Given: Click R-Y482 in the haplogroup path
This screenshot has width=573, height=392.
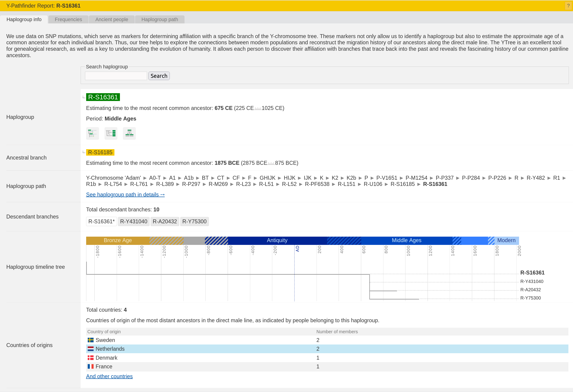Looking at the screenshot, I should coord(536,178).
